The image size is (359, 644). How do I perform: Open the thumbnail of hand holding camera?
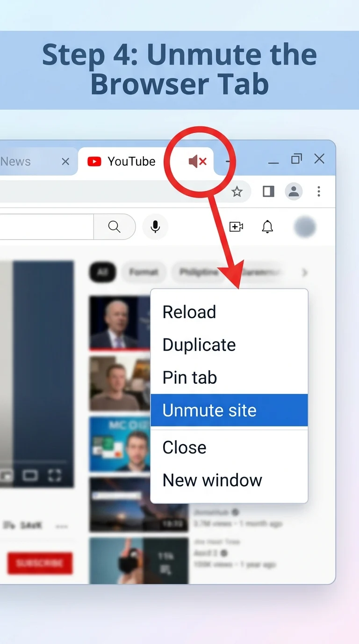pyautogui.click(x=138, y=561)
